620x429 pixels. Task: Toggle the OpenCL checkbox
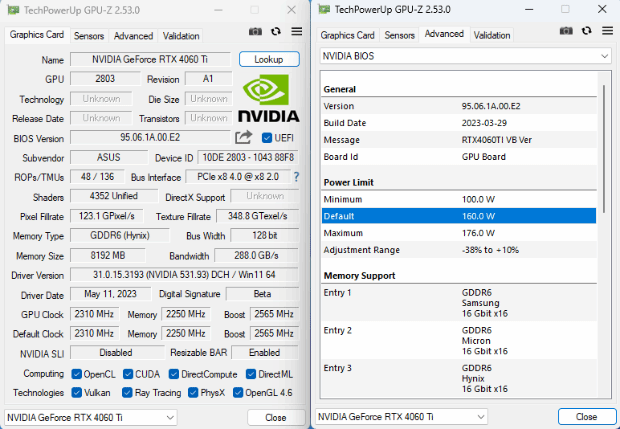(x=77, y=374)
